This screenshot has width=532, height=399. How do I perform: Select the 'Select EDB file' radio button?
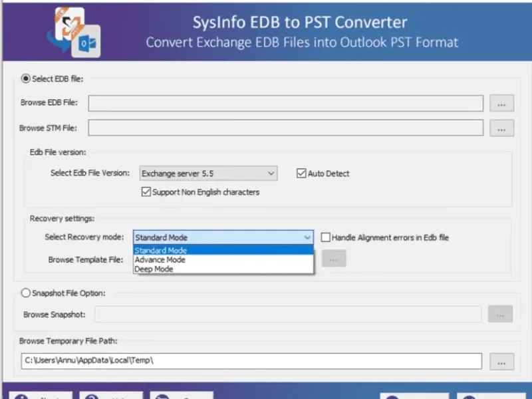point(26,78)
